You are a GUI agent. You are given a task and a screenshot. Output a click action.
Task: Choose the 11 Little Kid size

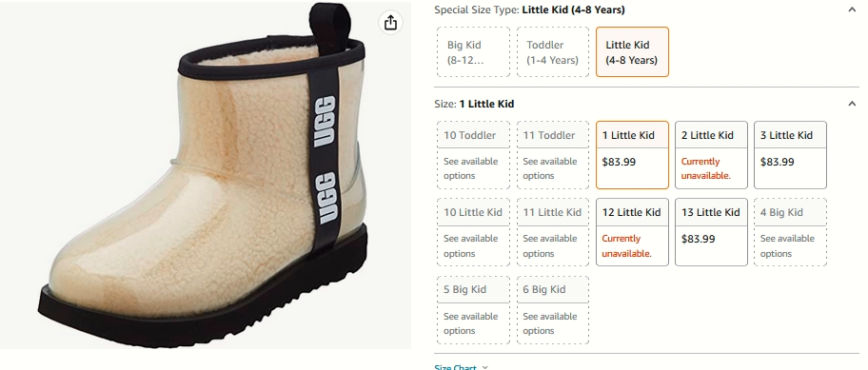click(x=552, y=232)
